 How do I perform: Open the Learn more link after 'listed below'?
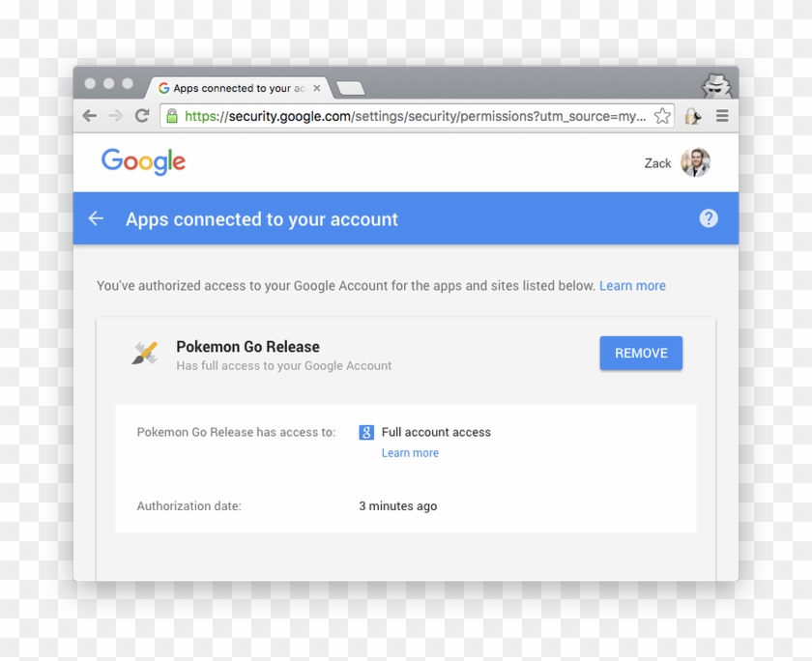click(632, 286)
